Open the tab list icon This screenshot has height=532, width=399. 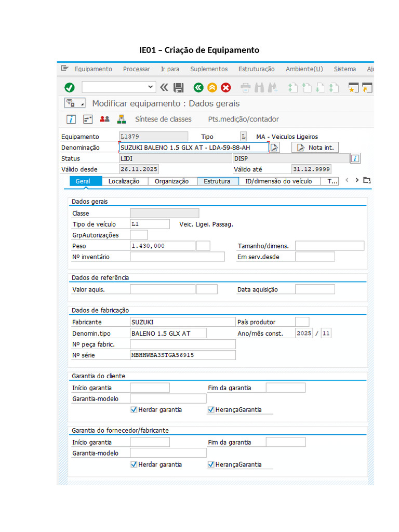pyautogui.click(x=367, y=180)
